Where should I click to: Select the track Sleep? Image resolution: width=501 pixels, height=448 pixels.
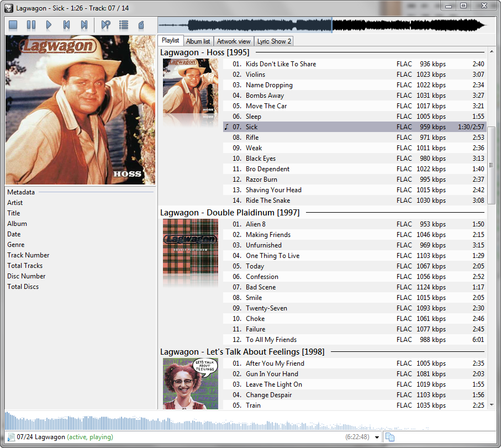point(355,117)
